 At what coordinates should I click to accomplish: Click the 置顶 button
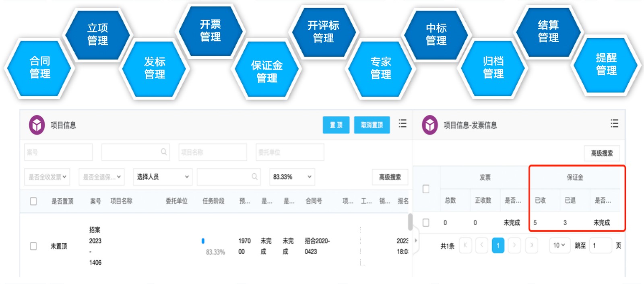pos(336,125)
